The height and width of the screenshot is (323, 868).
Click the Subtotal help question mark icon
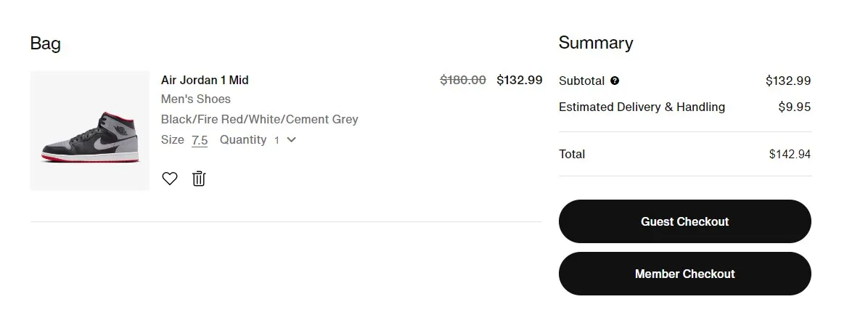click(x=615, y=81)
